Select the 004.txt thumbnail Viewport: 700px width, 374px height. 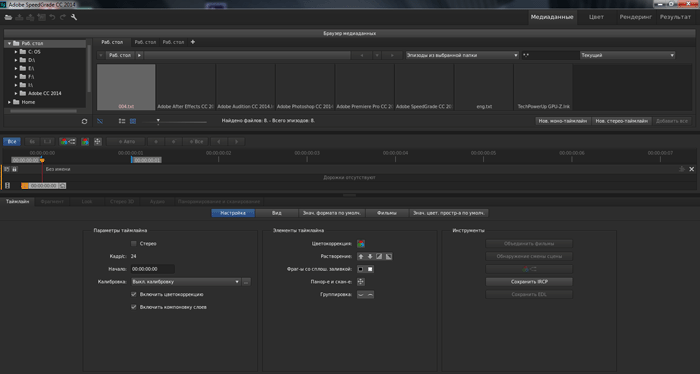126,87
